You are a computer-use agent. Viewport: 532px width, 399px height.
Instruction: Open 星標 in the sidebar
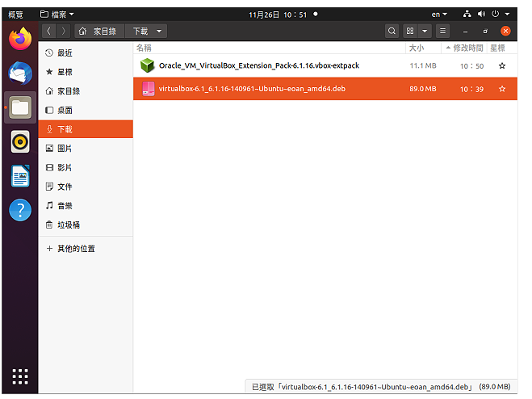coord(86,72)
